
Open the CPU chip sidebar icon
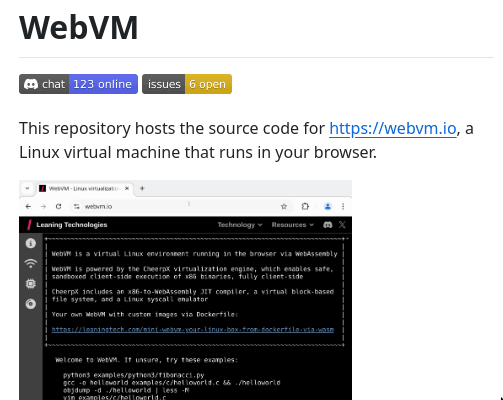click(x=31, y=284)
